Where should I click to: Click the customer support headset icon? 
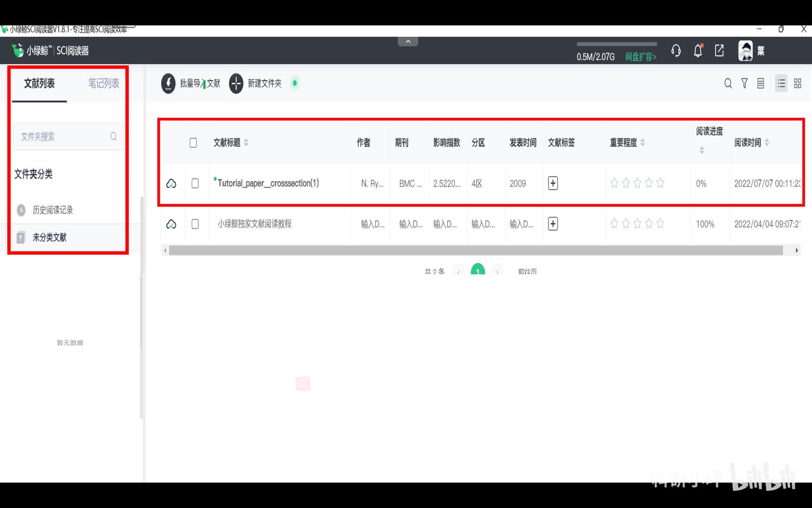(676, 50)
